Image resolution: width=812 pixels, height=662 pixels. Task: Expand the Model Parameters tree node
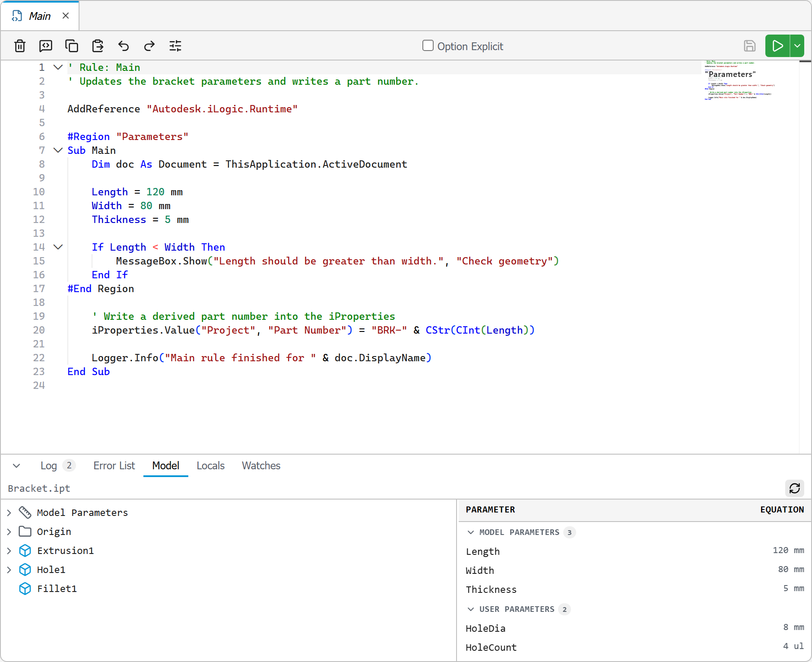tap(9, 513)
